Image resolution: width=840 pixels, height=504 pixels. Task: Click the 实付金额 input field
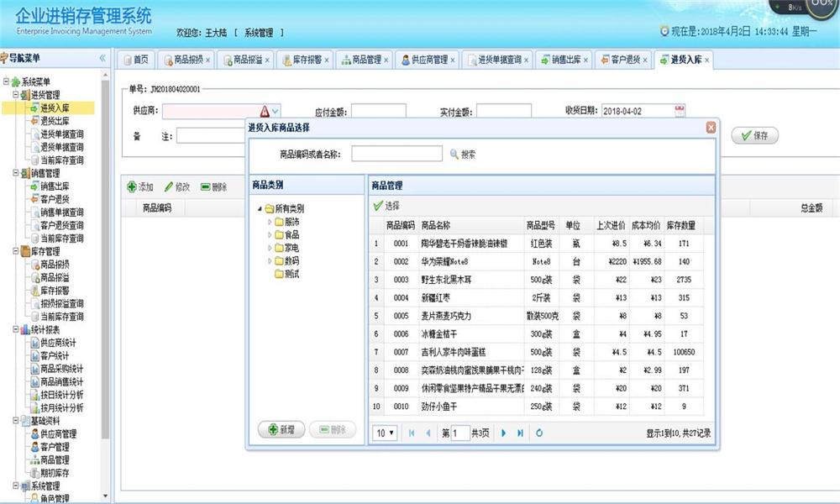[x=504, y=111]
